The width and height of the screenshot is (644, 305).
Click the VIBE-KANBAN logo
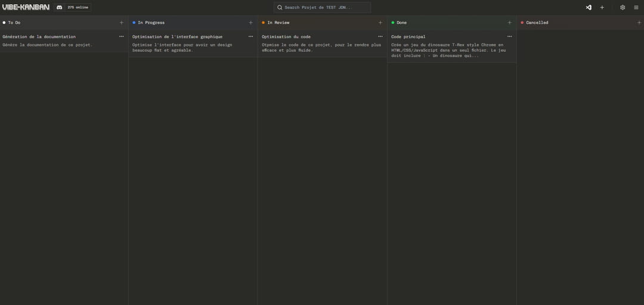(26, 7)
